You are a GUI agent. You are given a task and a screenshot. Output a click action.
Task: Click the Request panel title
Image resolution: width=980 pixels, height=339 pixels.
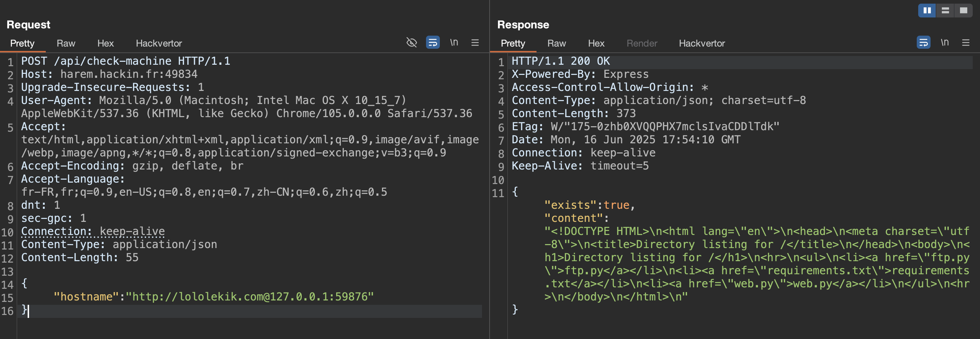(x=28, y=25)
